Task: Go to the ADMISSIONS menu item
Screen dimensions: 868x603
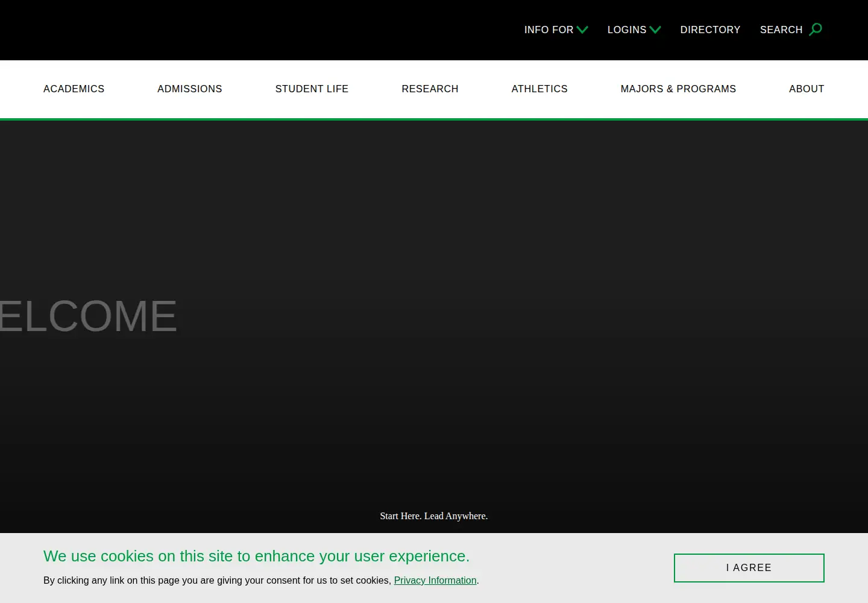Action: (x=190, y=89)
